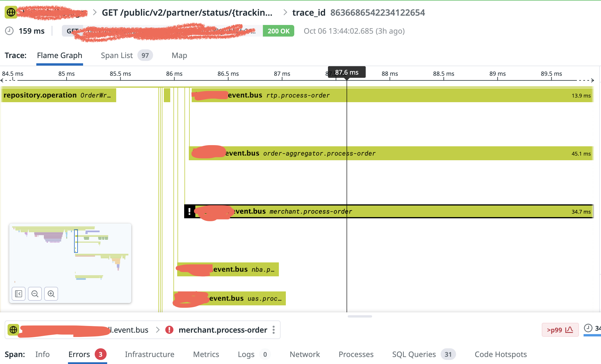View the Code Hotspots tab
This screenshot has width=601, height=364.
pos(500,354)
